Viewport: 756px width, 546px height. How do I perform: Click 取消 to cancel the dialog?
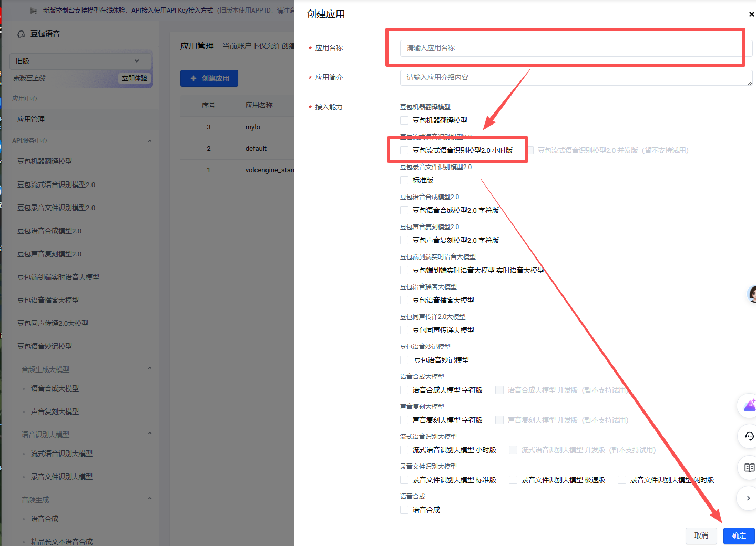(x=701, y=536)
